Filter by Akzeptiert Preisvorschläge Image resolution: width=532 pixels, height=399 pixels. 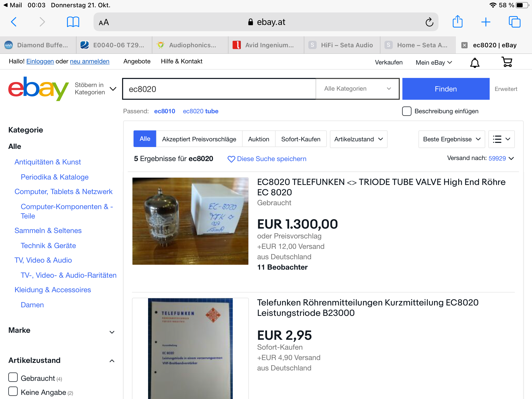pyautogui.click(x=199, y=139)
